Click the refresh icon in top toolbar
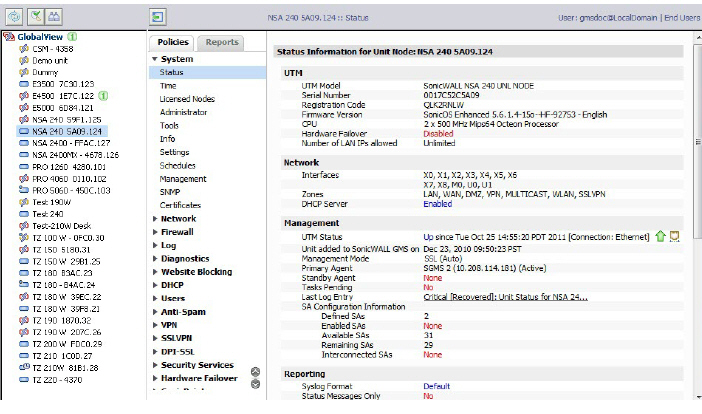The width and height of the screenshot is (702, 414). tap(15, 17)
